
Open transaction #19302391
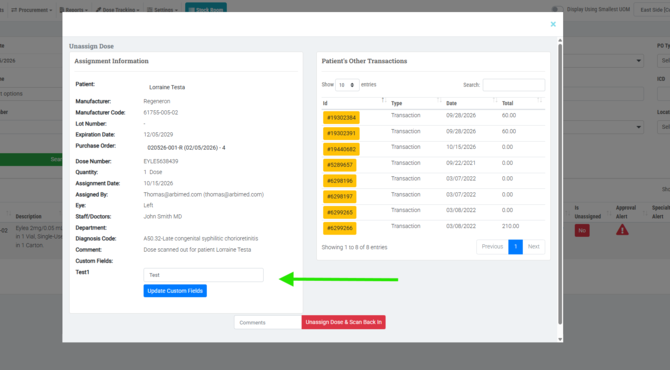(x=341, y=133)
